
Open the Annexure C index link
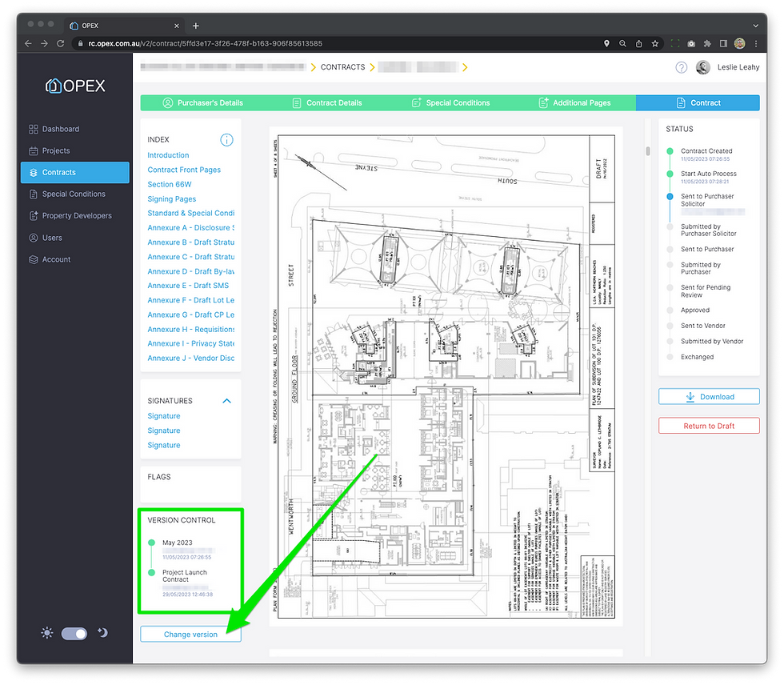pyautogui.click(x=190, y=257)
